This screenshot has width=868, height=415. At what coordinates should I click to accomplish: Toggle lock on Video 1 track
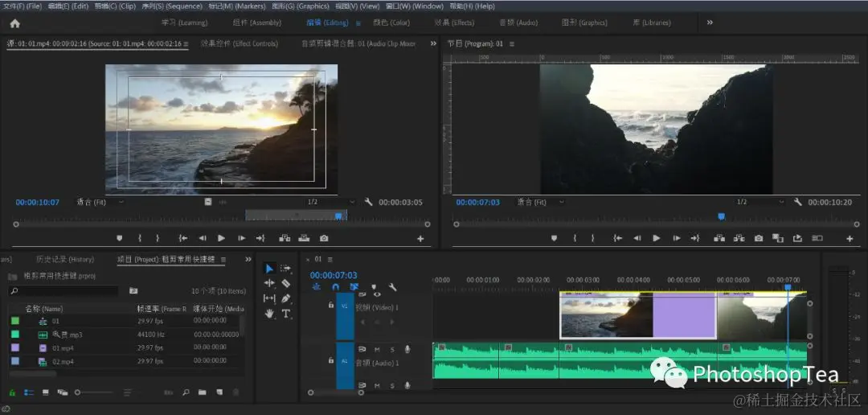click(x=330, y=305)
